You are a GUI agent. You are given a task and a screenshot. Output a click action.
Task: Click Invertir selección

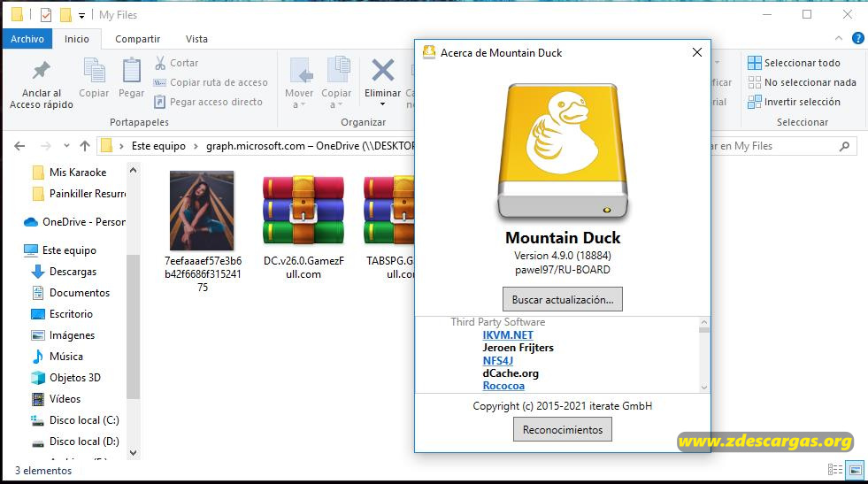794,102
